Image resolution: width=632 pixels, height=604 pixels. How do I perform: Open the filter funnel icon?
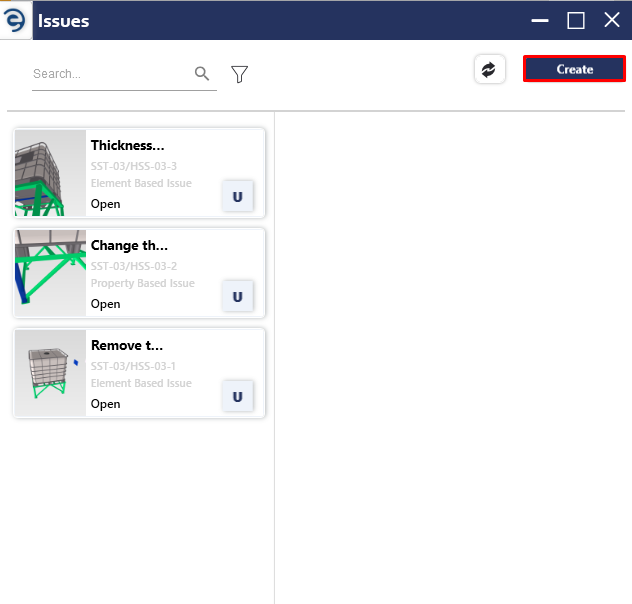pos(239,74)
